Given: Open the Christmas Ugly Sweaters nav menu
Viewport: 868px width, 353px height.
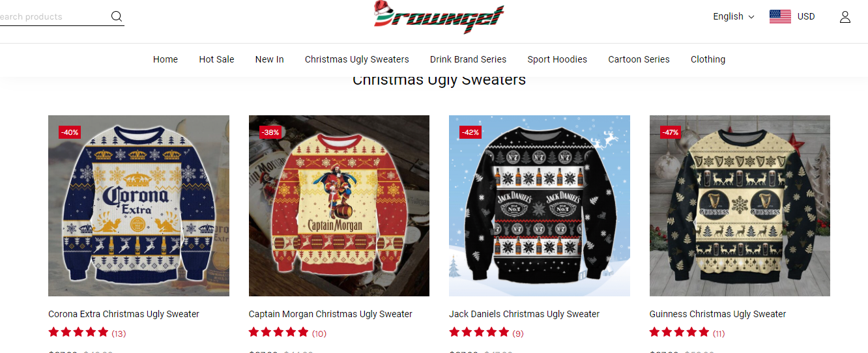Looking at the screenshot, I should tap(357, 59).
